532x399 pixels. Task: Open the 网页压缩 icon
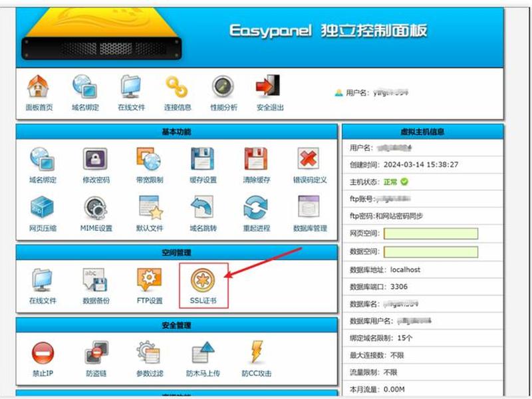point(43,207)
